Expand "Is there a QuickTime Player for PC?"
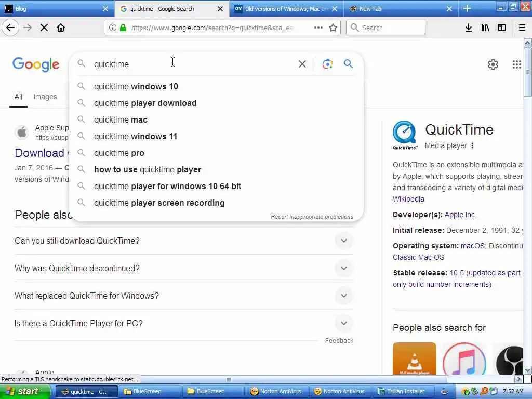The width and height of the screenshot is (532, 399). 183,323
